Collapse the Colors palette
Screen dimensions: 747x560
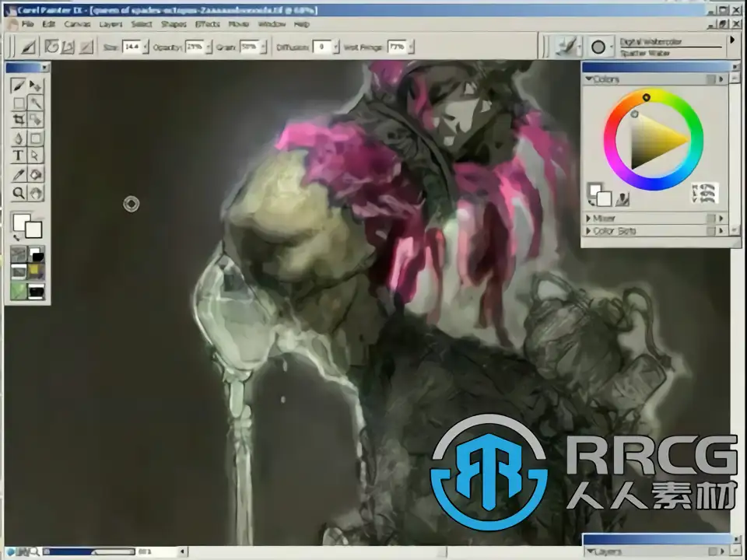tap(589, 79)
